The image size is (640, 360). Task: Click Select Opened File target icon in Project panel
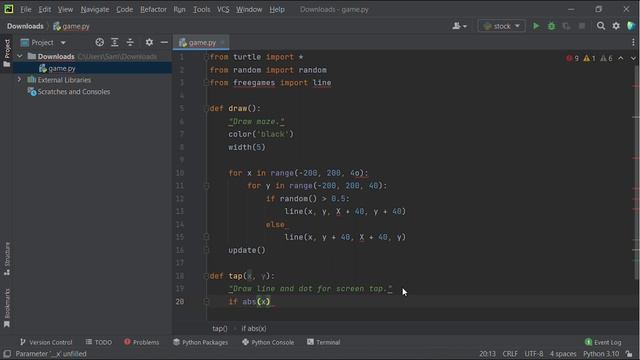(x=100, y=42)
